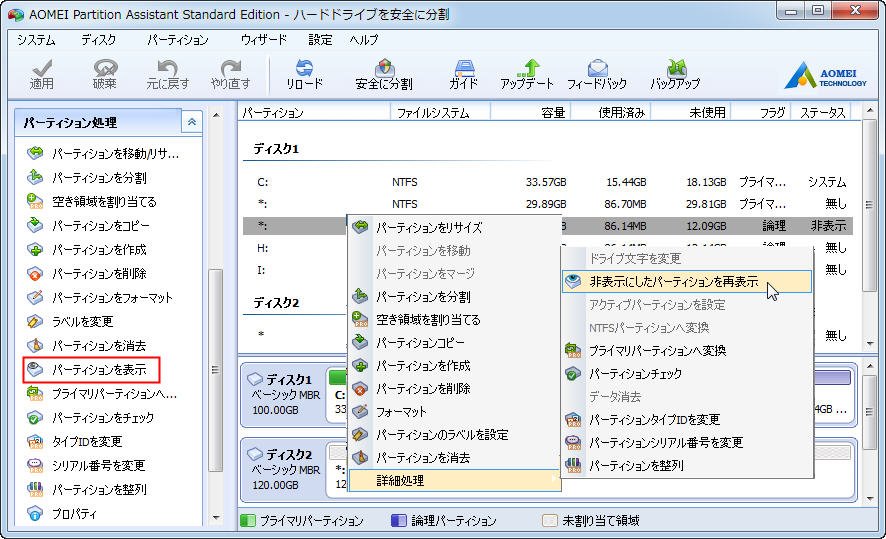Click the アップデート toolbar icon
Image resolution: width=886 pixels, height=539 pixels.
point(527,75)
